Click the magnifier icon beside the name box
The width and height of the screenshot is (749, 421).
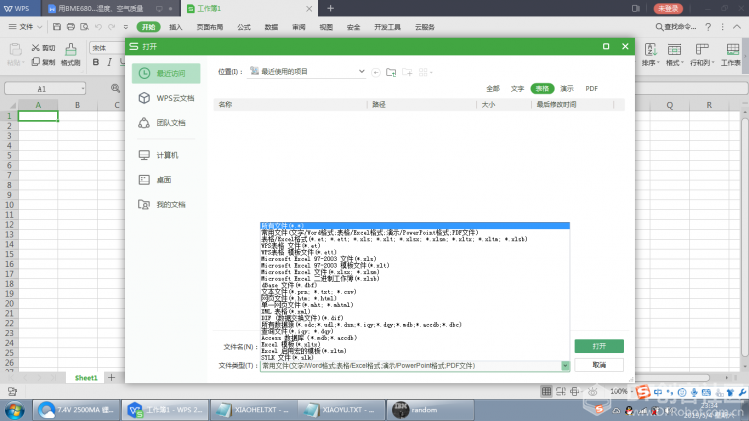[x=115, y=88]
